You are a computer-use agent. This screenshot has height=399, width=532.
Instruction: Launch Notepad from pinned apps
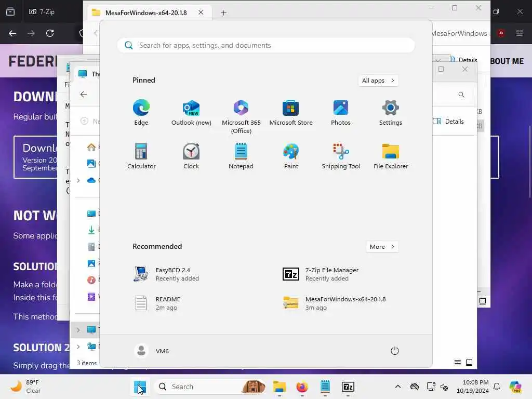pyautogui.click(x=241, y=156)
